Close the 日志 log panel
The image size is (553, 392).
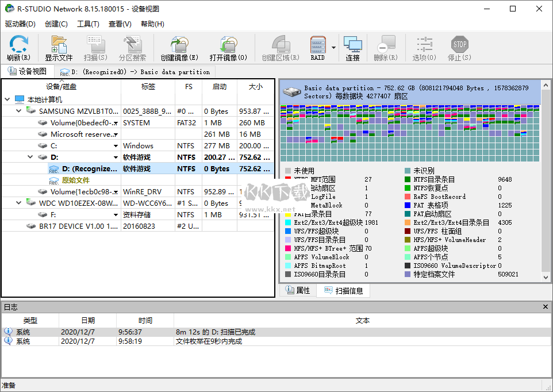click(x=545, y=306)
